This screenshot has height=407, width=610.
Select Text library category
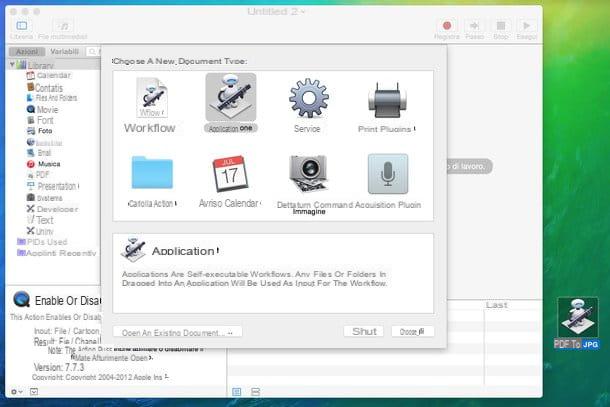click(x=40, y=220)
